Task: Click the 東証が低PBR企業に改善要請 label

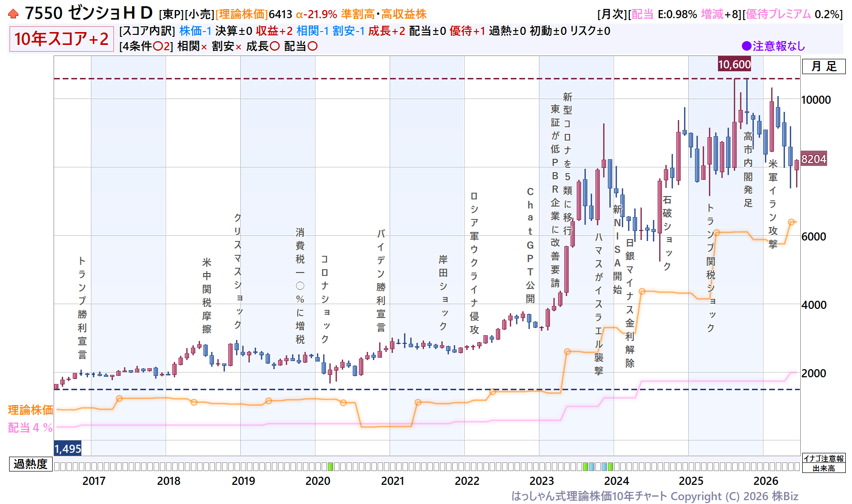Action: 555,196
